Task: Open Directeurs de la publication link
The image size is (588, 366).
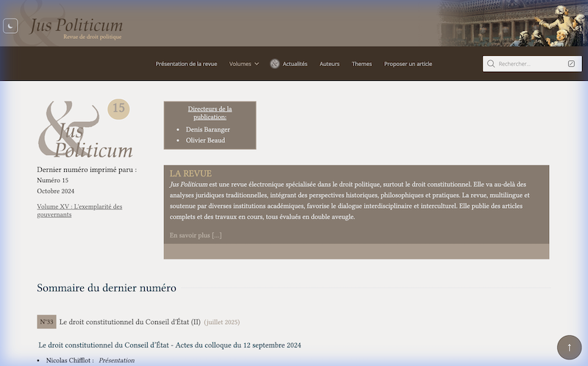Action: click(x=209, y=112)
